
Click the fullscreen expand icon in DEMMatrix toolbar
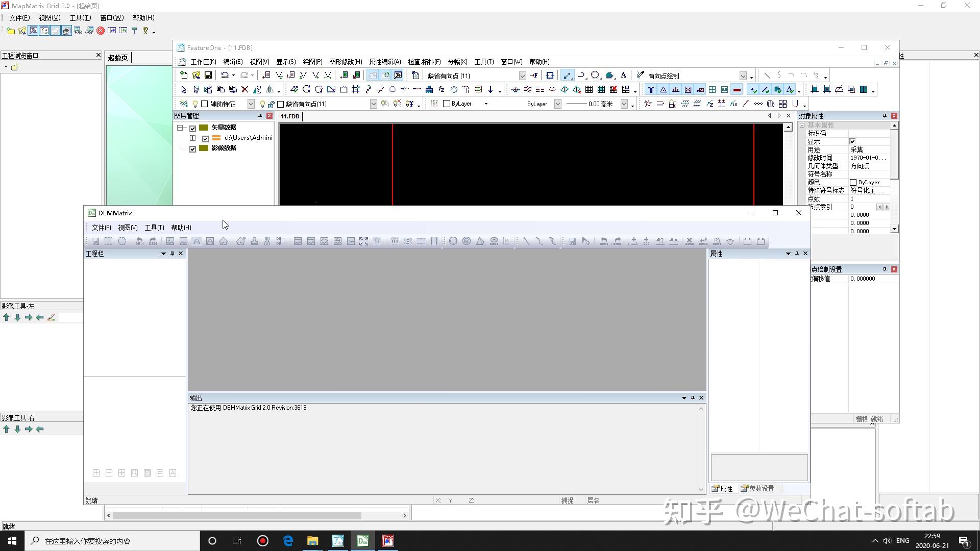363,241
